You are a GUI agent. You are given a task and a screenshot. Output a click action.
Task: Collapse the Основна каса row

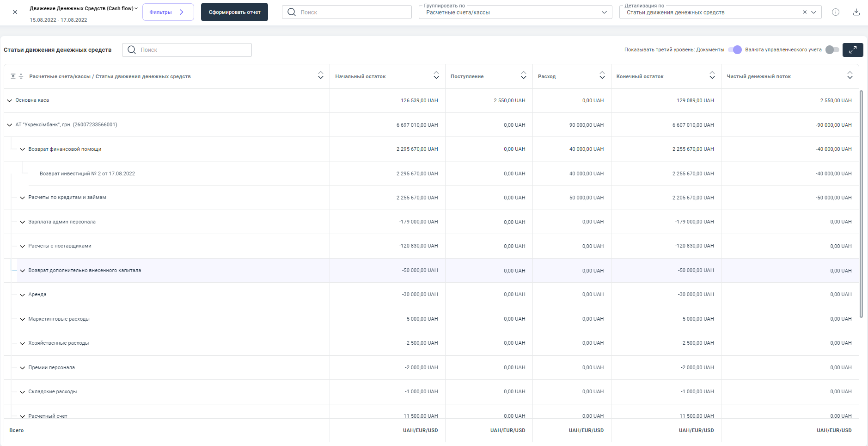[10, 100]
